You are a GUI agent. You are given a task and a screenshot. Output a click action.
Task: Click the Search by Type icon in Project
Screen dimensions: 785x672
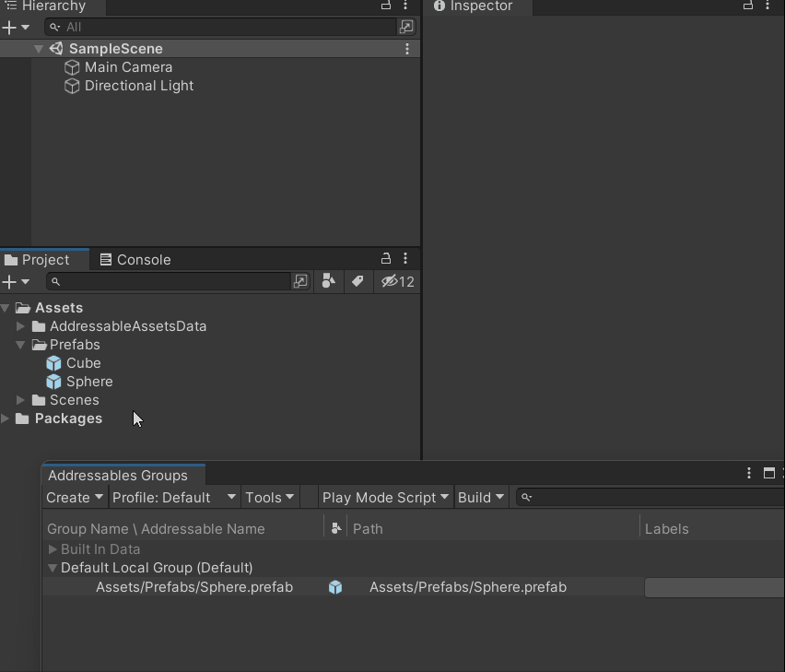coord(328,282)
